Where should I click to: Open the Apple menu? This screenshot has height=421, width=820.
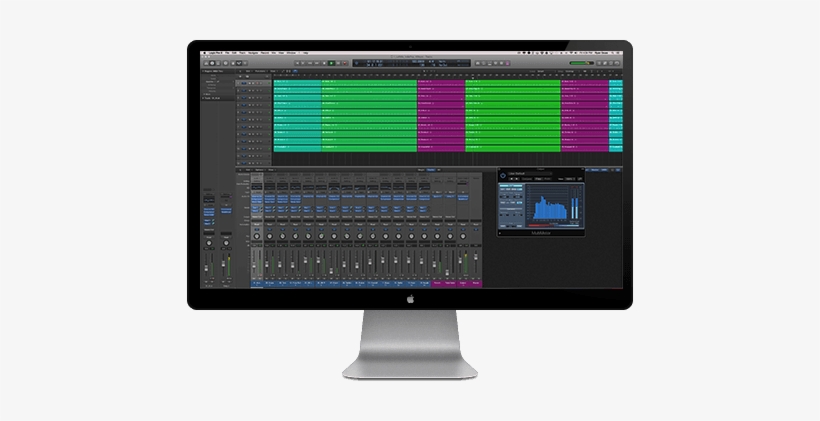click(x=204, y=53)
